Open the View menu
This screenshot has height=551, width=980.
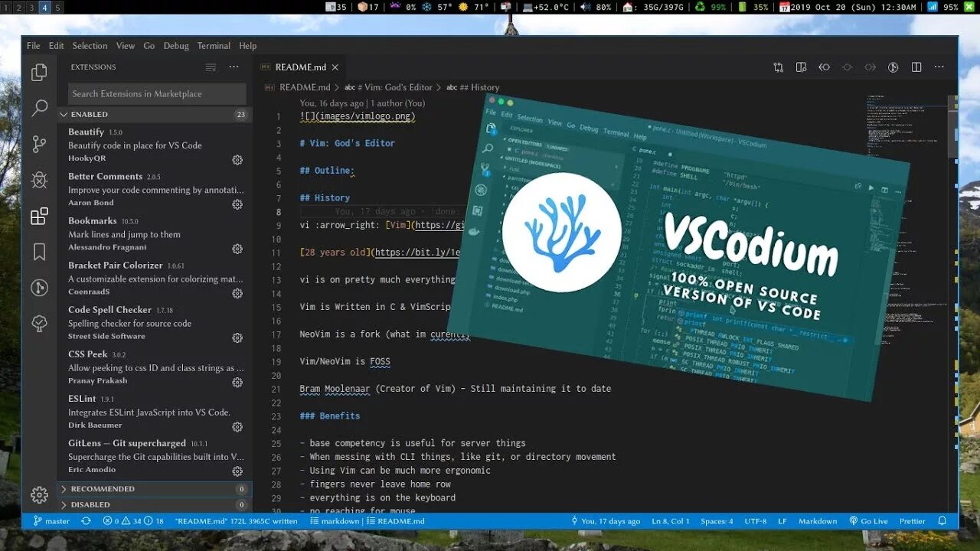pyautogui.click(x=126, y=46)
